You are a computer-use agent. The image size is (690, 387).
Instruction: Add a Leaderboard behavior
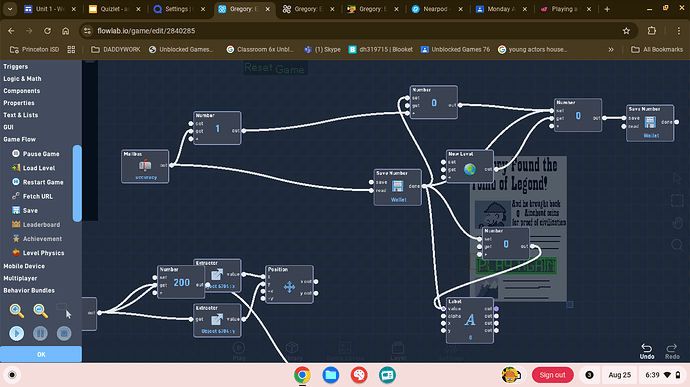(x=36, y=225)
